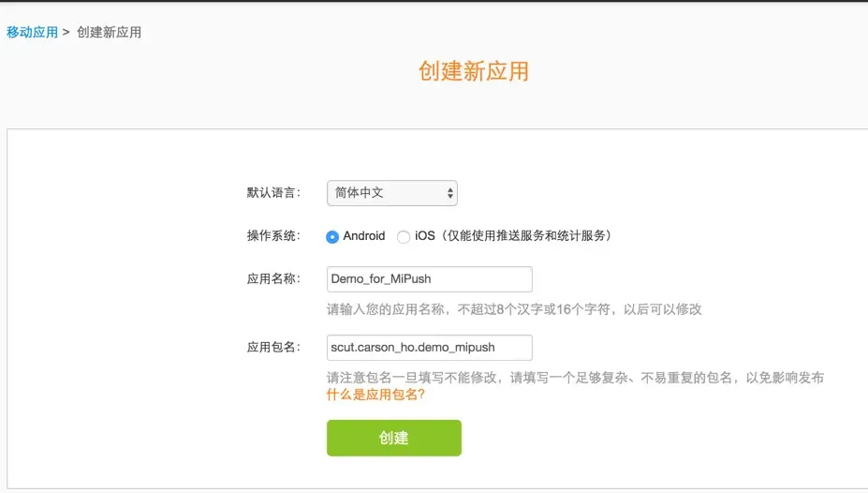Click the orange 创建新应用 page heading
Viewport: 868px width, 493px height.
[x=474, y=71]
